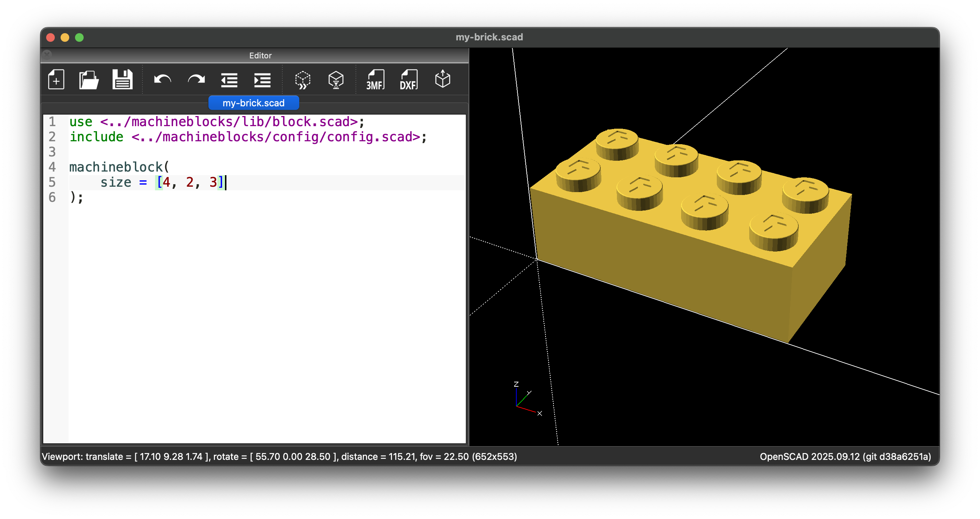Select the my-brick.scad editor tab
This screenshot has height=519, width=980.
pyautogui.click(x=254, y=103)
